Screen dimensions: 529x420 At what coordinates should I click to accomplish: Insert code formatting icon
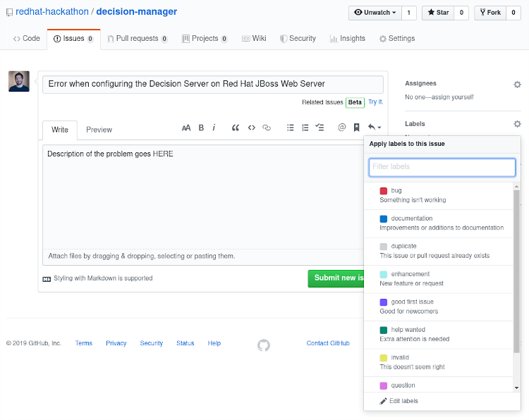tap(251, 128)
